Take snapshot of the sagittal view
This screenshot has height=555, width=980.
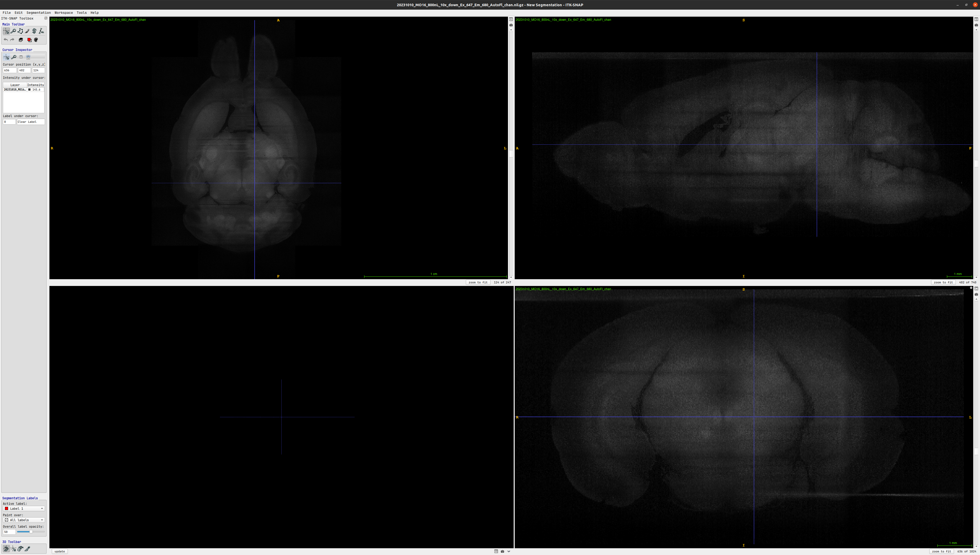pos(976,25)
